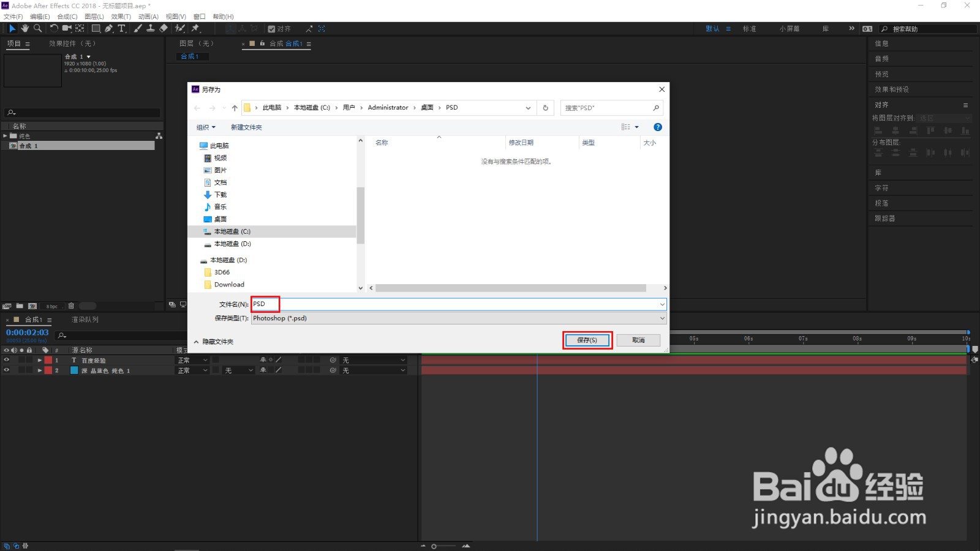Toggle the 对齐 snapping checkbox
This screenshot has height=551, width=980.
pos(271,29)
